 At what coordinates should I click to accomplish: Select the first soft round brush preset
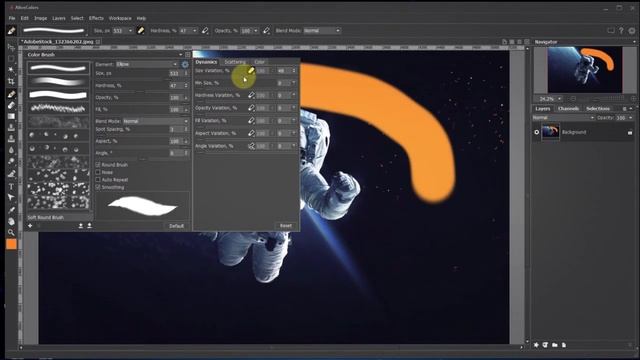coord(58,68)
